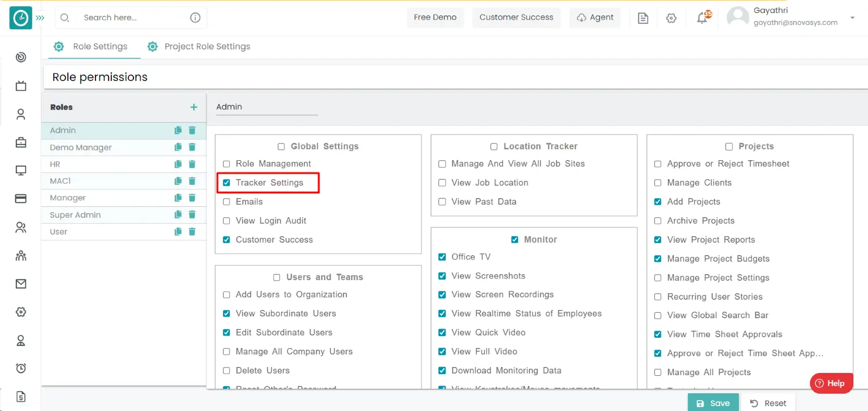868x411 pixels.
Task: Click the plus icon to add a role
Action: click(194, 107)
